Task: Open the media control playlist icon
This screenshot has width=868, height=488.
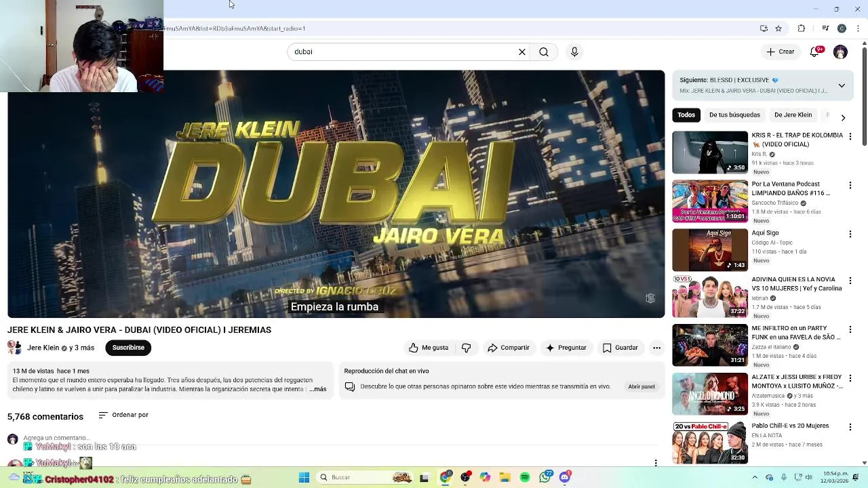Action: (x=825, y=28)
